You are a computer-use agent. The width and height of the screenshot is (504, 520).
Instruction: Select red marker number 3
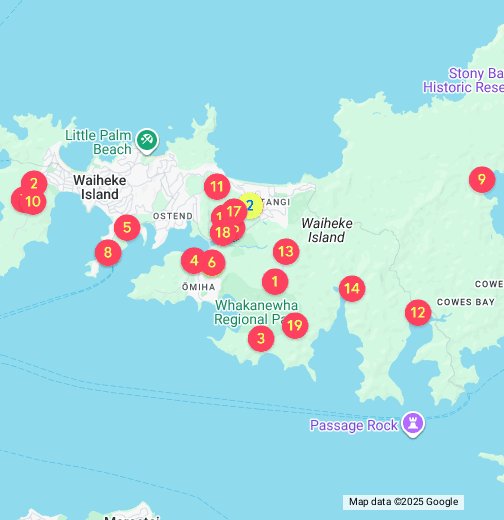(x=261, y=339)
